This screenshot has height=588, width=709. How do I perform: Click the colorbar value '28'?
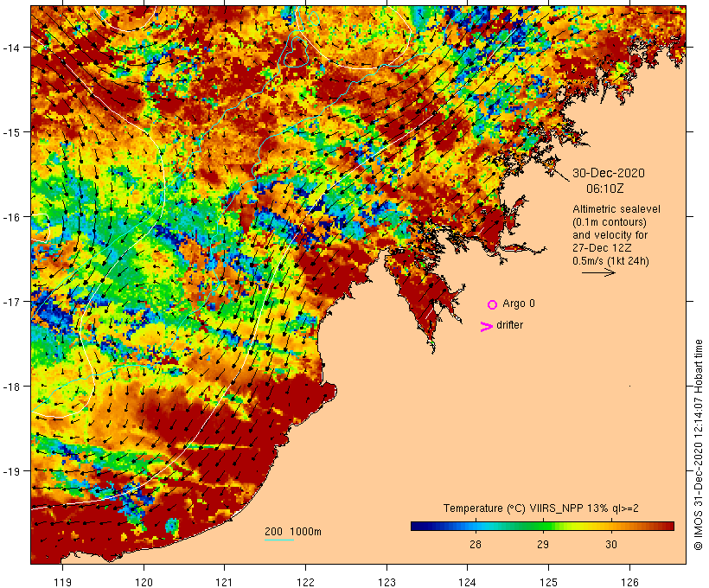click(476, 545)
